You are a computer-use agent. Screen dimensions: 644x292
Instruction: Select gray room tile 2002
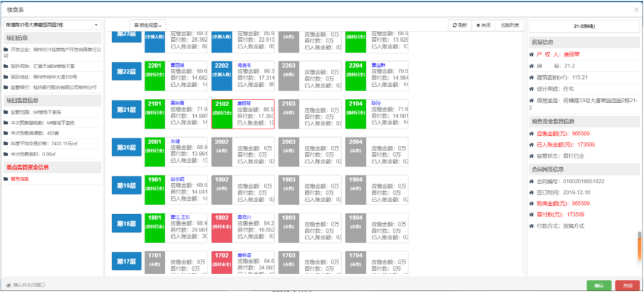click(222, 152)
